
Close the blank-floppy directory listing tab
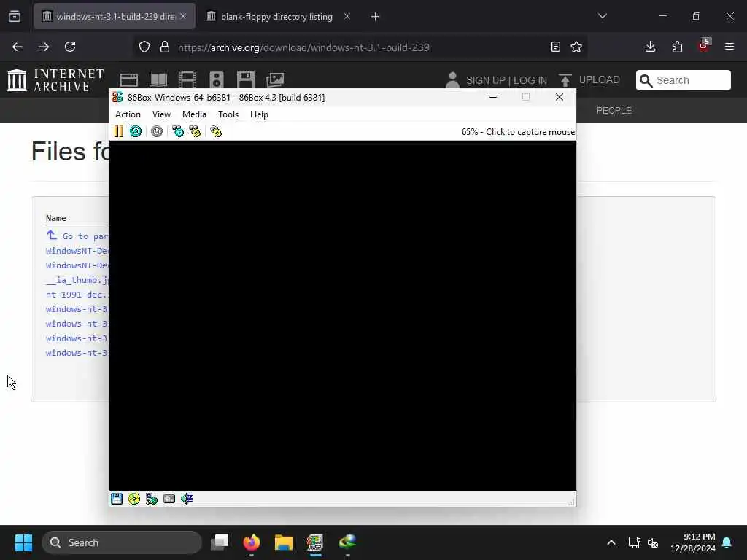pos(347,16)
